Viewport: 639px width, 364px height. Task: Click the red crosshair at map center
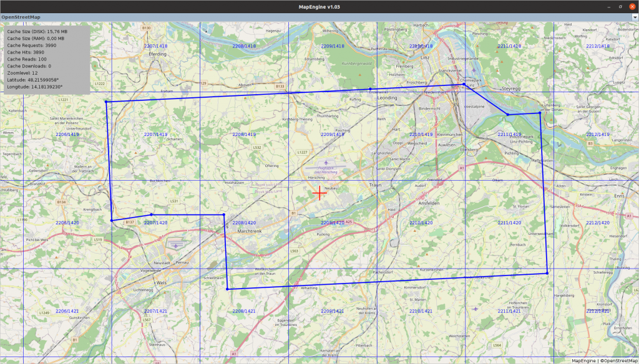pyautogui.click(x=319, y=193)
